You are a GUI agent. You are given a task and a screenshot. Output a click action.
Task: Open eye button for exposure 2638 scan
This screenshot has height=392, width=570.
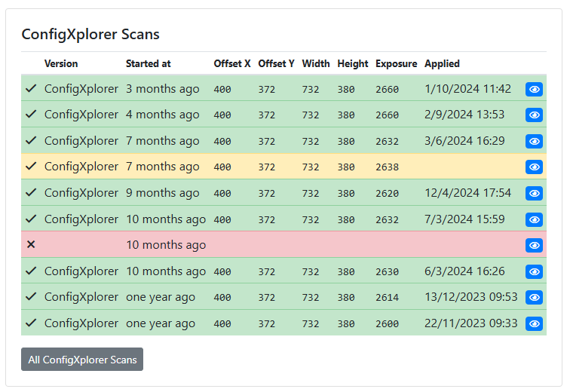coord(534,167)
